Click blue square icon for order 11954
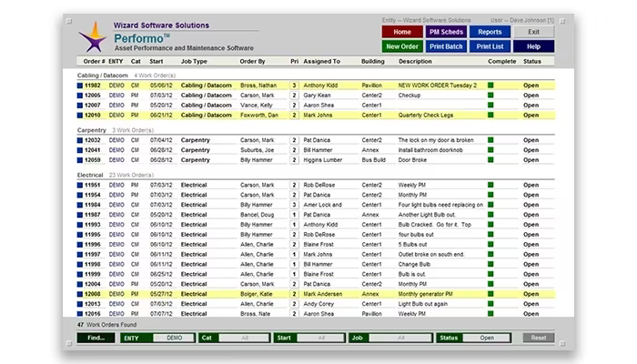The width and height of the screenshot is (637, 364). pos(80,195)
